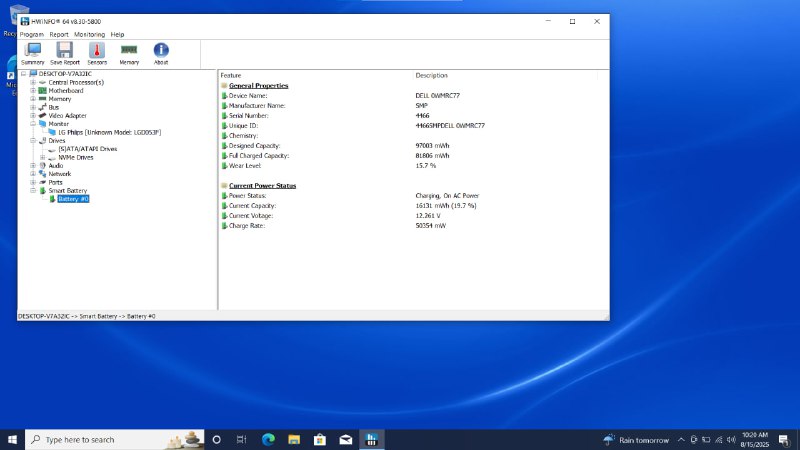The width and height of the screenshot is (800, 450).
Task: Open Microsoft Store from taskbar
Action: (x=320, y=439)
